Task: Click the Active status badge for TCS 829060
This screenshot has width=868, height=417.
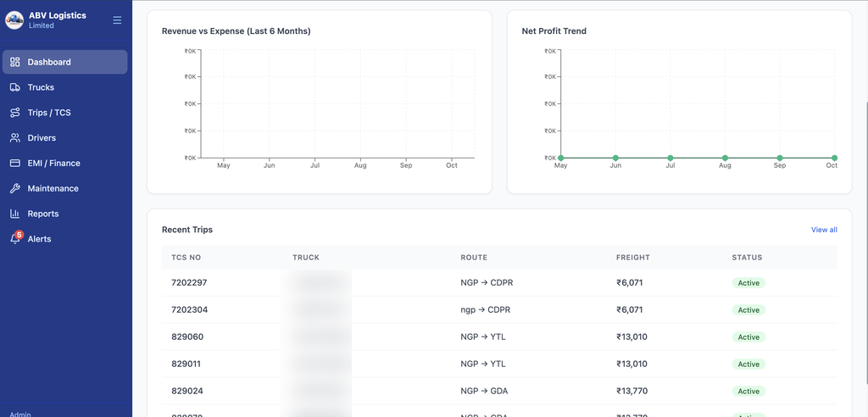Action: click(x=748, y=336)
